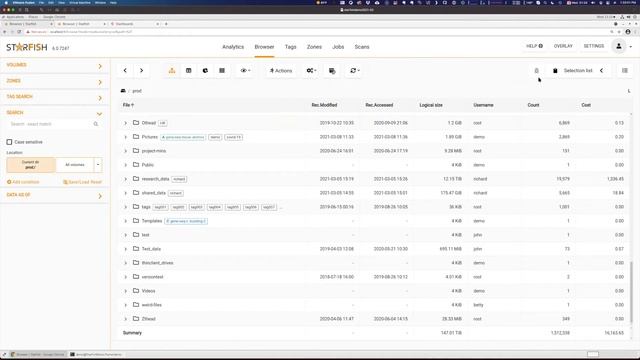Open the refresh dropdown in toolbar

[x=355, y=71]
